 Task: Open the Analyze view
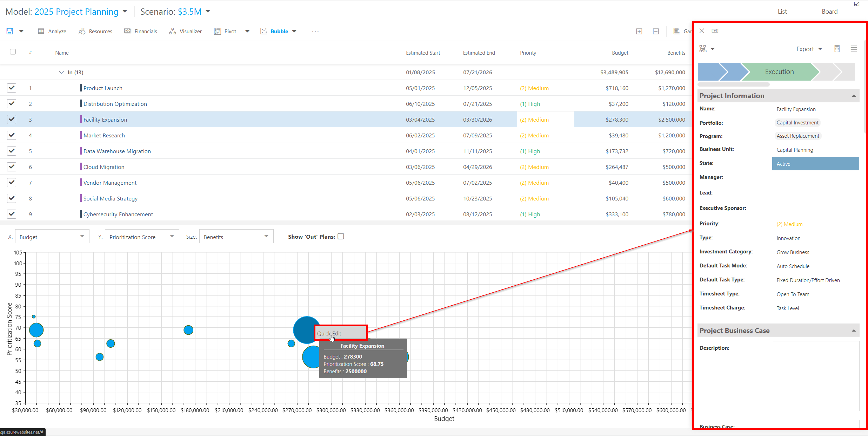pos(52,31)
